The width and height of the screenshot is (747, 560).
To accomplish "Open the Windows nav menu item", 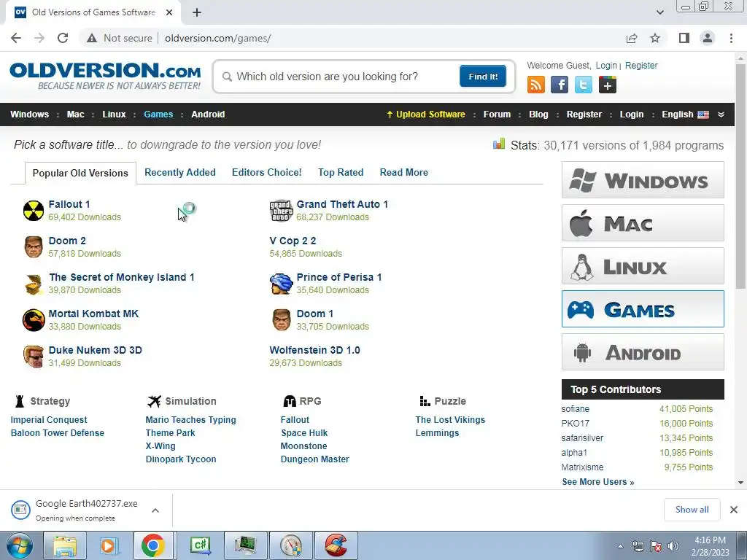I will (x=29, y=114).
